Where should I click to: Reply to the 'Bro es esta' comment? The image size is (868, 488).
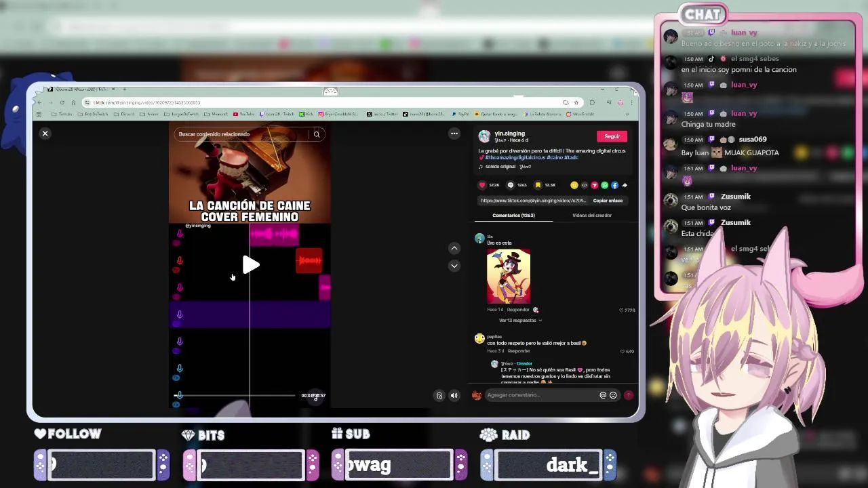518,310
